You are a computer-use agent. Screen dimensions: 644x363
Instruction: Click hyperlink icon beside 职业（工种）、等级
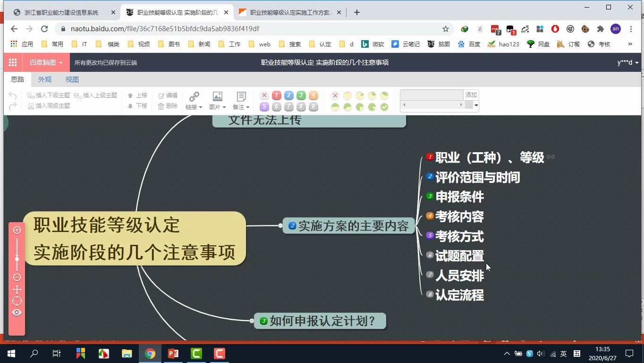coord(551,157)
